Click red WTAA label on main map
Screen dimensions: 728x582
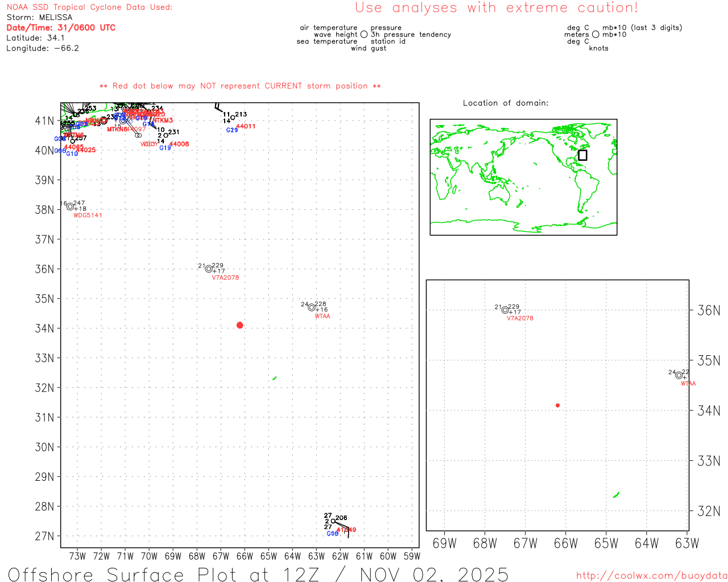322,316
